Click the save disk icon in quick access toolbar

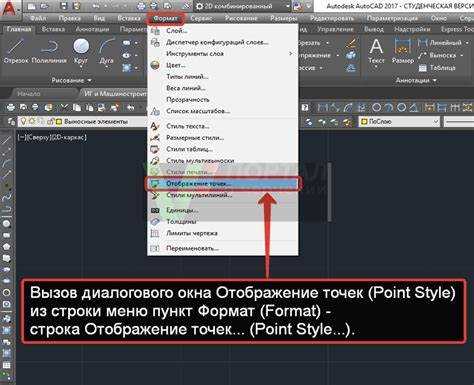(65, 6)
